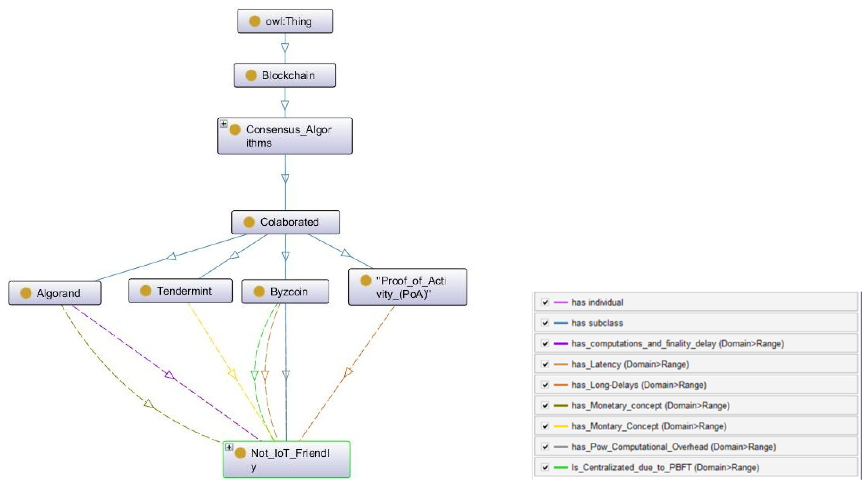
Task: Expand the Not_IoT_Friendly node plus button
Action: pyautogui.click(x=229, y=447)
